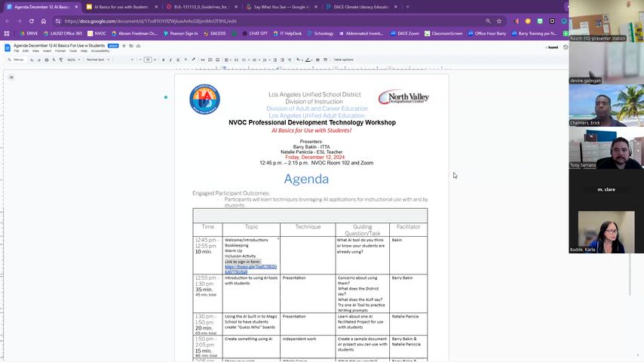Open the Edit menu
Viewport: 644px width, 362px height.
[x=26, y=51]
